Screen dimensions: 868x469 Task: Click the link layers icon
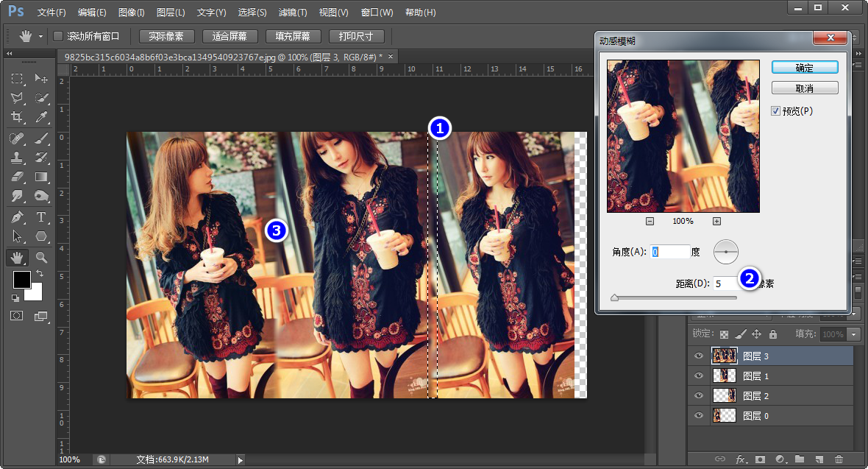719,459
